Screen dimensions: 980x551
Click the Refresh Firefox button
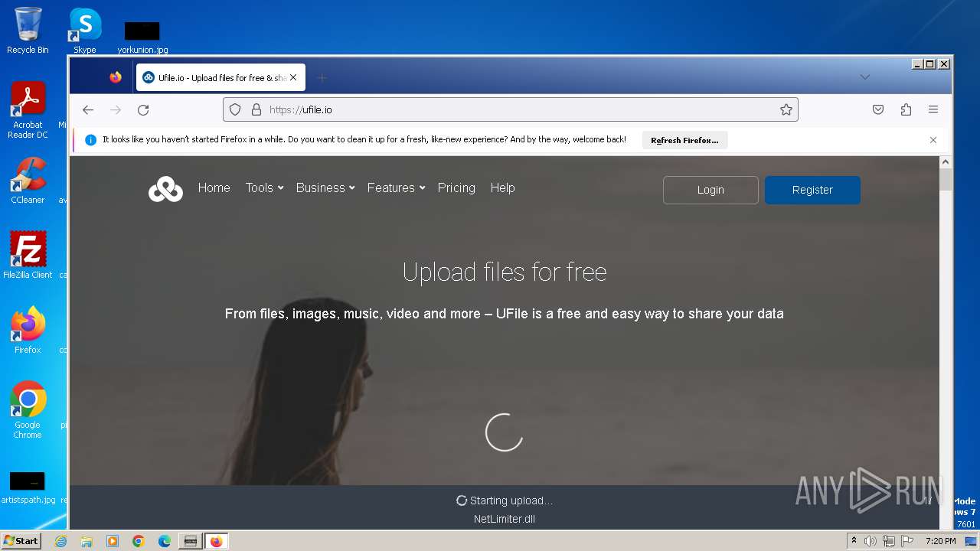click(684, 140)
